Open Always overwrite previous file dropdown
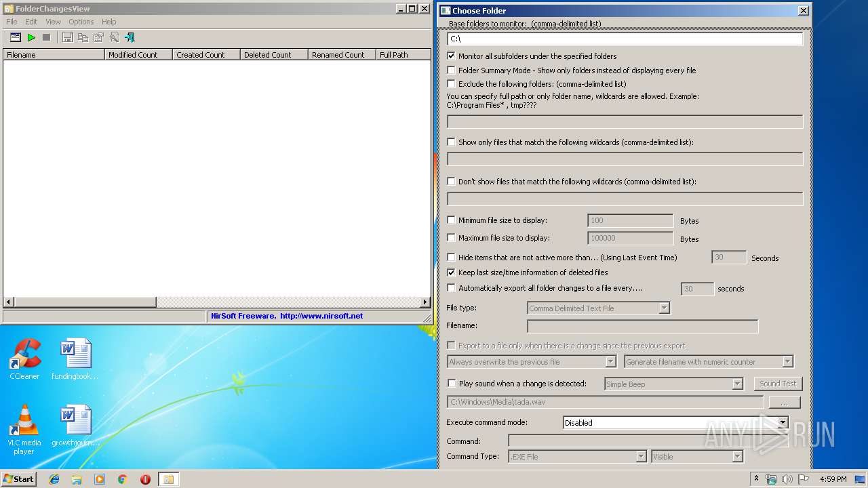 coord(531,362)
